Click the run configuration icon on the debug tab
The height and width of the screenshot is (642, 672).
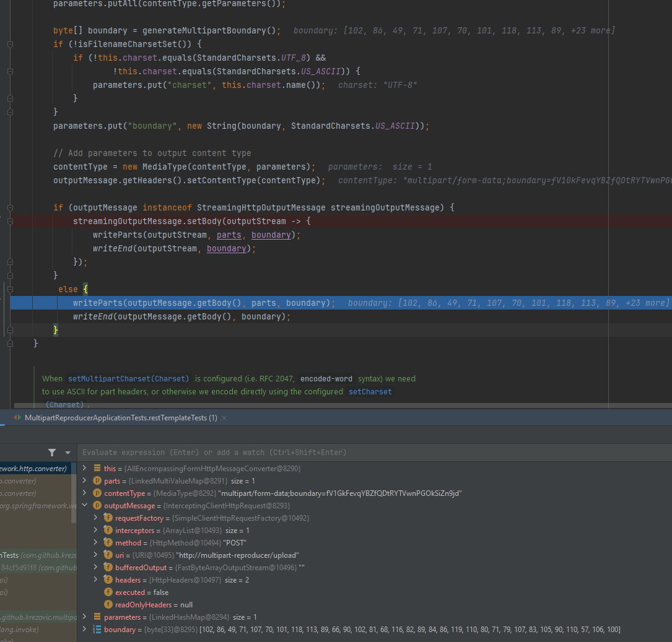point(17,417)
